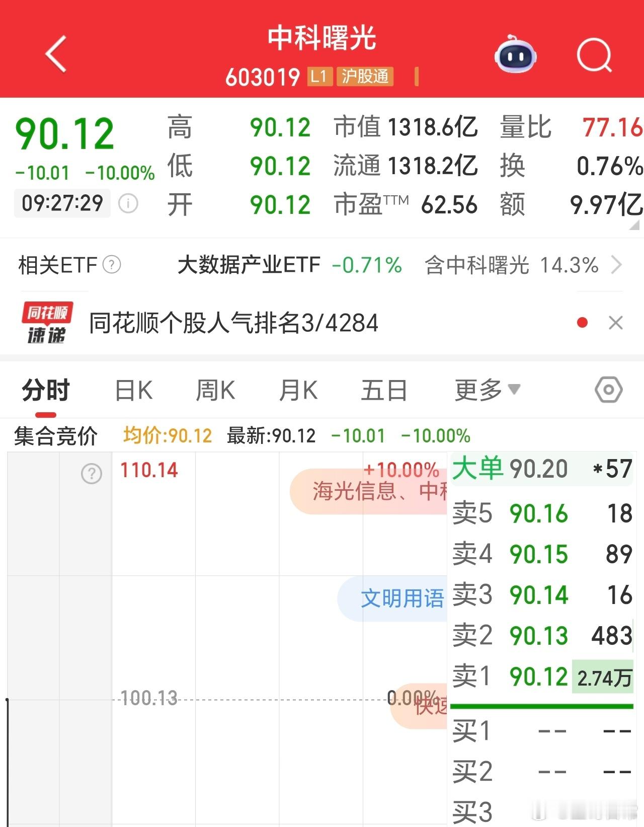Switch to the 日K tab

click(x=134, y=390)
